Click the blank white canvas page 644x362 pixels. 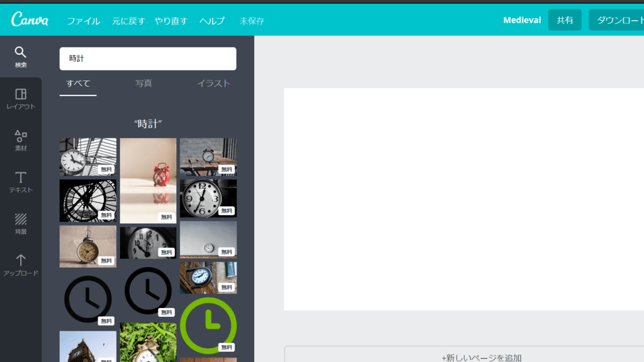464,199
